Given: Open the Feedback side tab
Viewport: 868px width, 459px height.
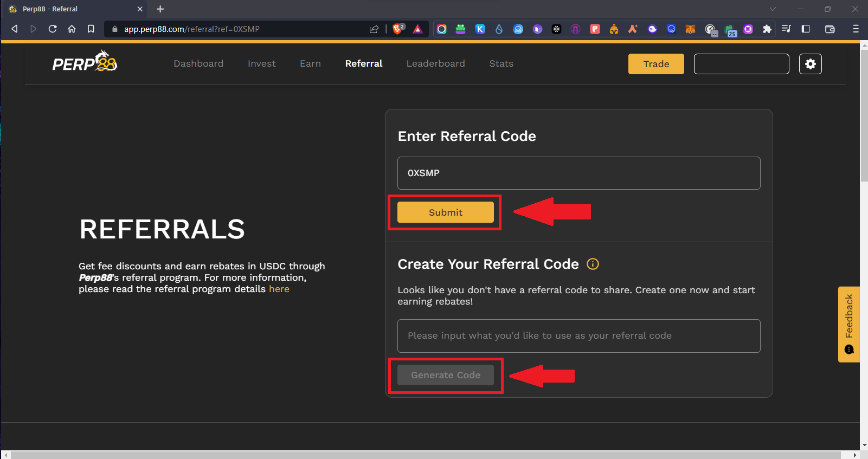Looking at the screenshot, I should [x=849, y=324].
